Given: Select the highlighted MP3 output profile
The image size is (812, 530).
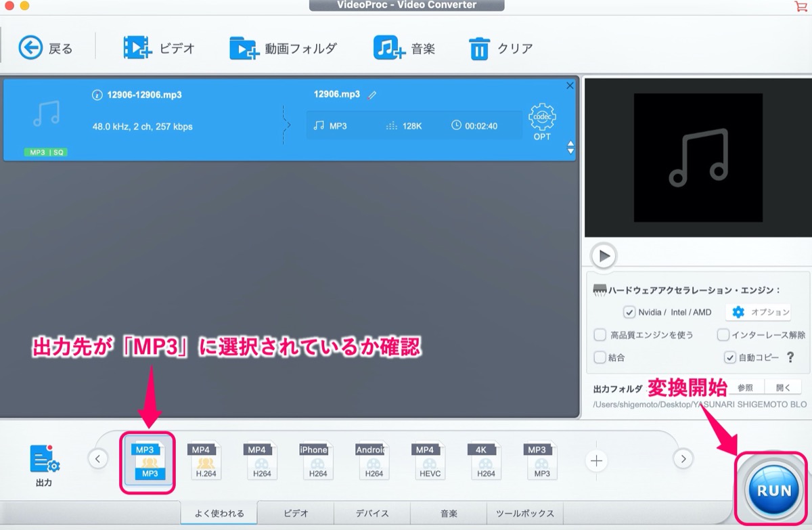Looking at the screenshot, I should point(148,461).
